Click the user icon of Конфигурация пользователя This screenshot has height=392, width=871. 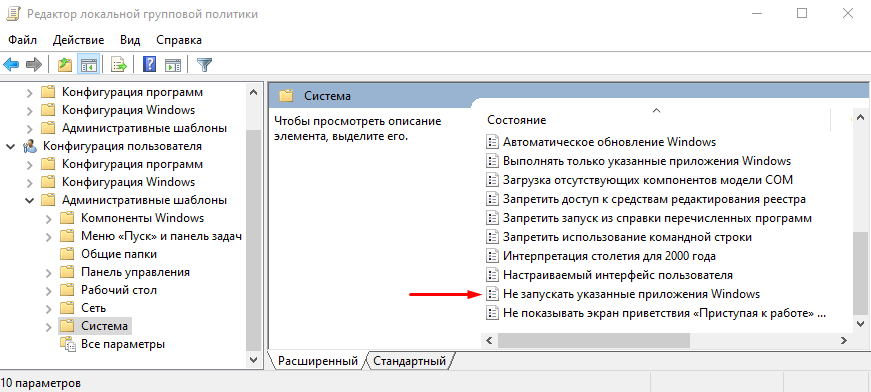pos(29,147)
